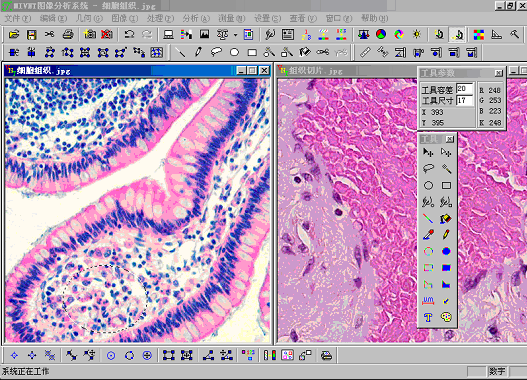This screenshot has height=380, width=527.
Task: Click the save floppy disk icon
Action: click(32, 34)
